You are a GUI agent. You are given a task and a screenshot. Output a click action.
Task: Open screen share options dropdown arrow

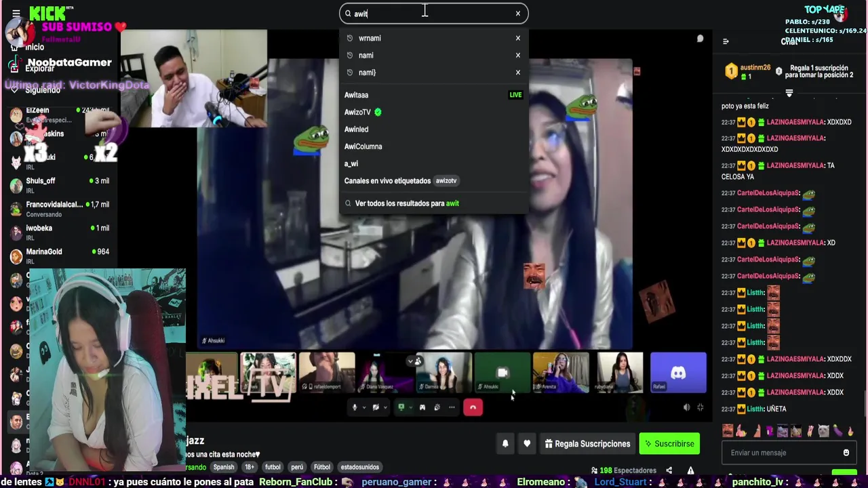(410, 407)
